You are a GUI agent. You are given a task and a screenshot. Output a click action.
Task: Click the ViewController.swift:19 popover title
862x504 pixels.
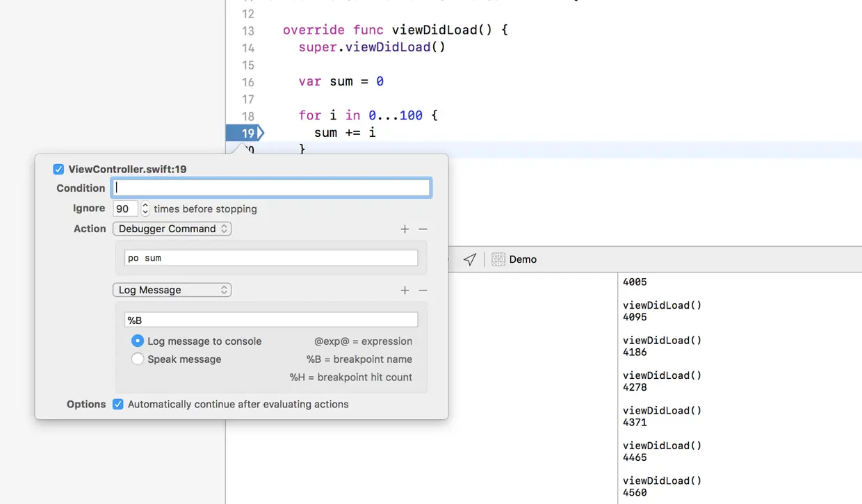click(127, 169)
